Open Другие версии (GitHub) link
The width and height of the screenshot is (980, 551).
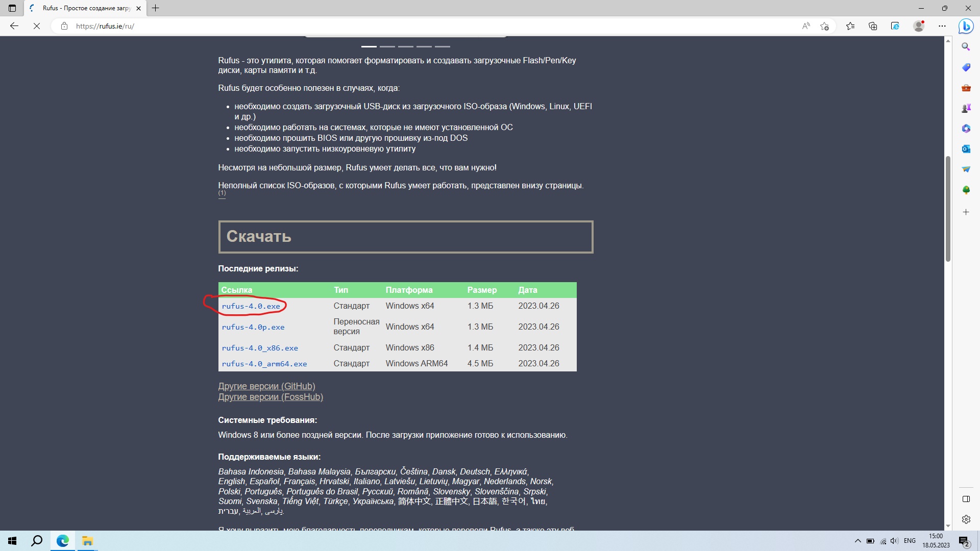(266, 386)
